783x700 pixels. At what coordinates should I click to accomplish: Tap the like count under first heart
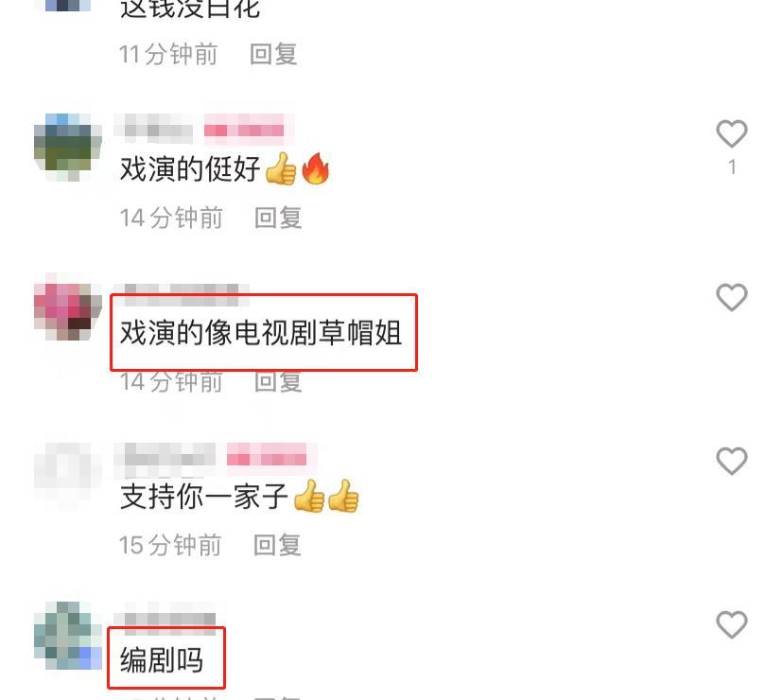pos(732,167)
